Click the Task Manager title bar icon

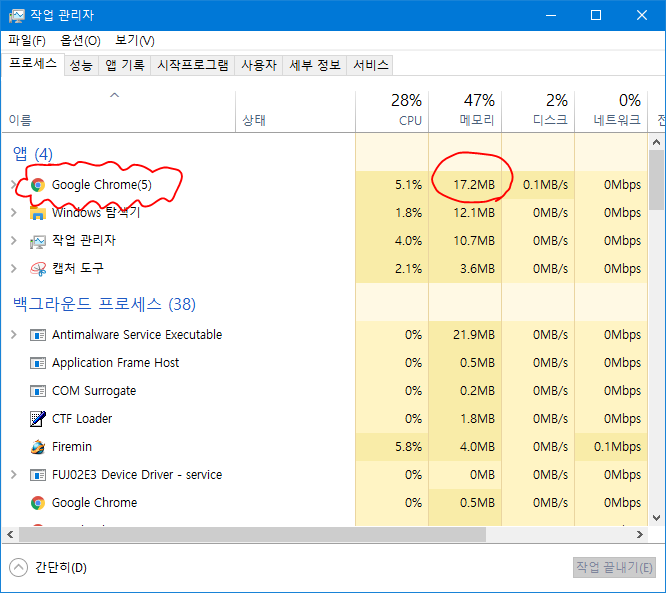pyautogui.click(x=17, y=16)
